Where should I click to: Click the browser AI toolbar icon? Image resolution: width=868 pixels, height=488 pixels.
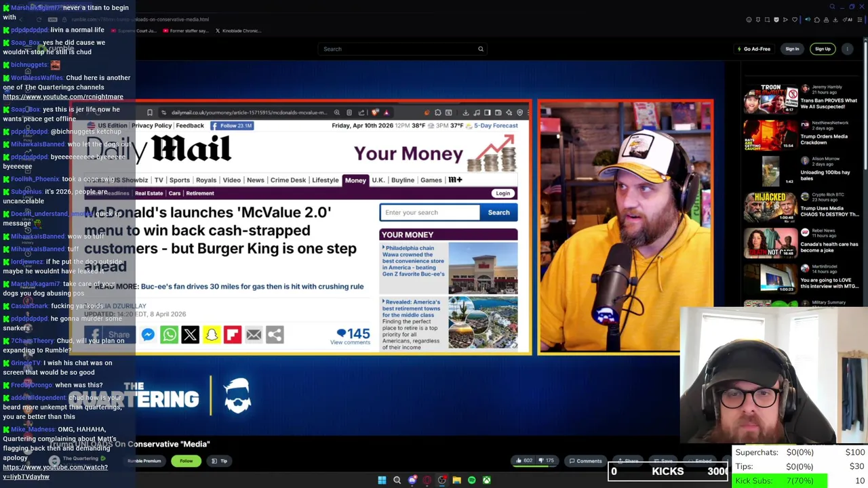tap(848, 20)
